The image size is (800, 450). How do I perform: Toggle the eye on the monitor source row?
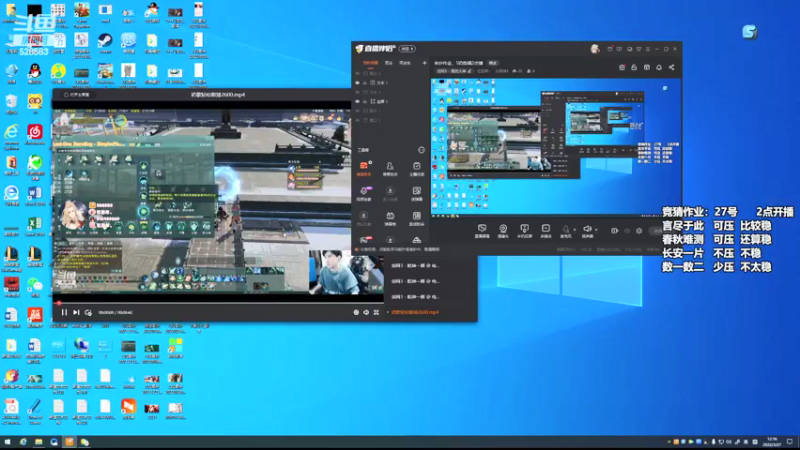coord(358,83)
